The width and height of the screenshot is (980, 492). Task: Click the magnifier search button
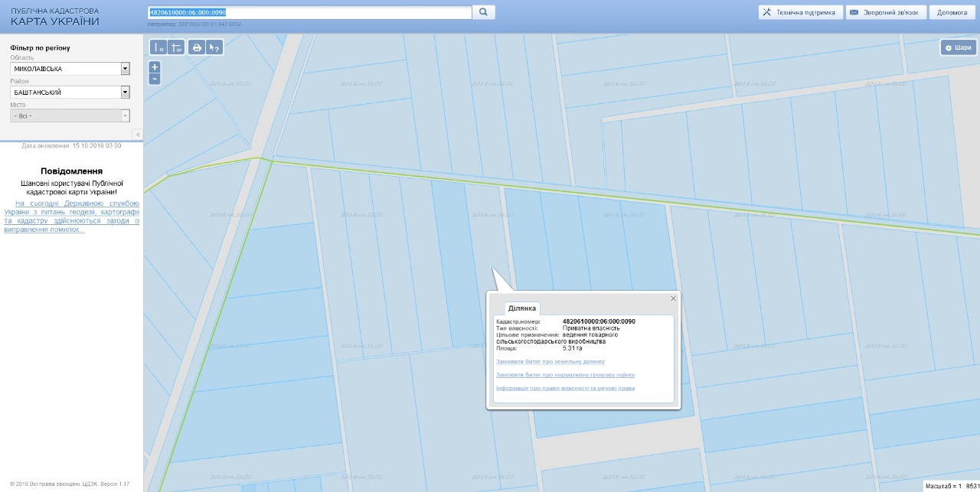pyautogui.click(x=484, y=12)
